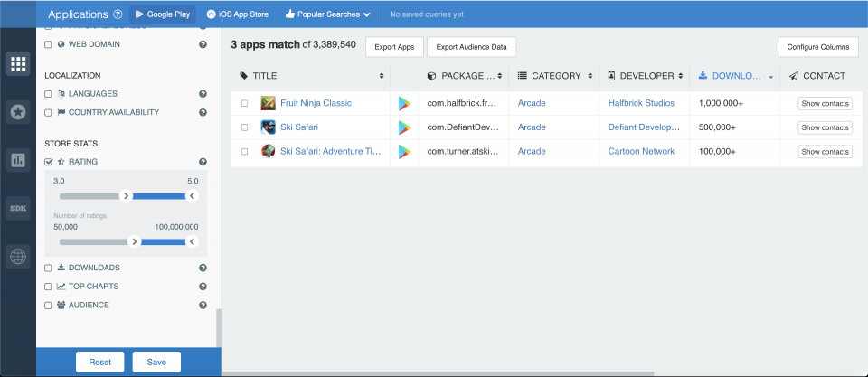Click the Contact column header
The height and width of the screenshot is (377, 868).
click(817, 76)
